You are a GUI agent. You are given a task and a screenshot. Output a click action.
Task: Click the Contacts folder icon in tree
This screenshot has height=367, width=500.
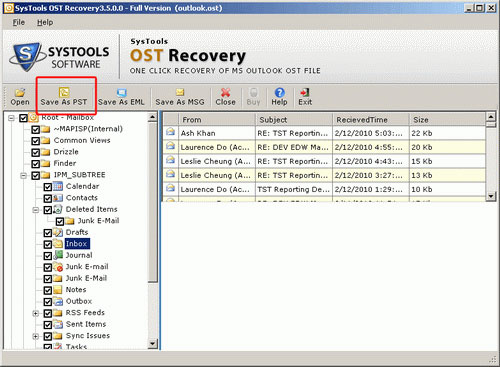pyautogui.click(x=58, y=198)
